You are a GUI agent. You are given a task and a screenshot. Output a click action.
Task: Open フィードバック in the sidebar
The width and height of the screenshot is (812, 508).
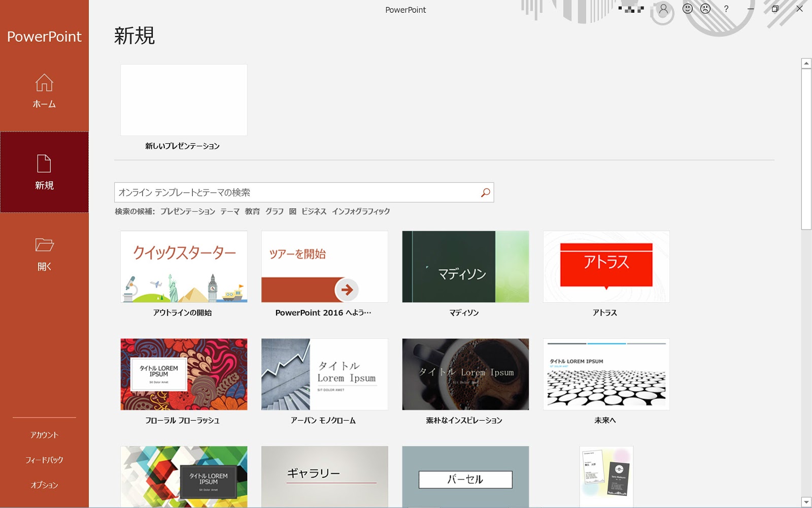(x=44, y=460)
